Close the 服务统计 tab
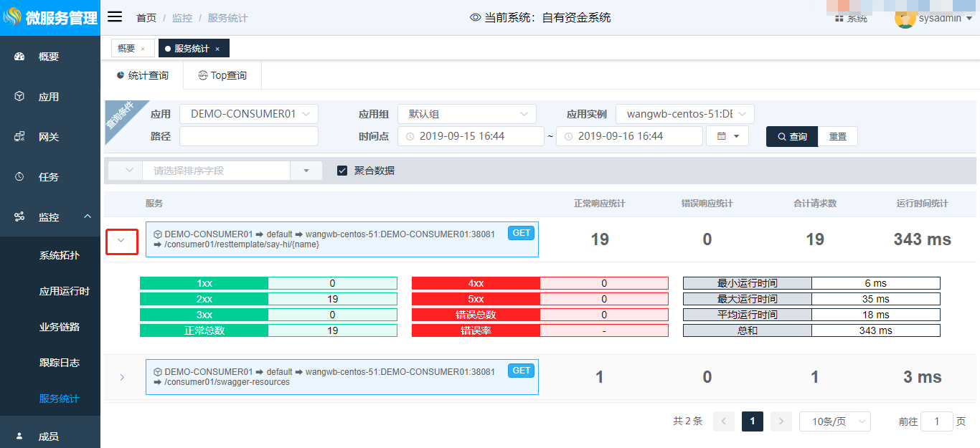This screenshot has width=980, height=448. 217,49
